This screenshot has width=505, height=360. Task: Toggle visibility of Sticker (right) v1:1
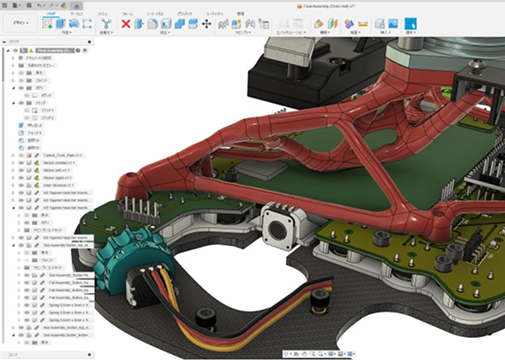[21, 178]
